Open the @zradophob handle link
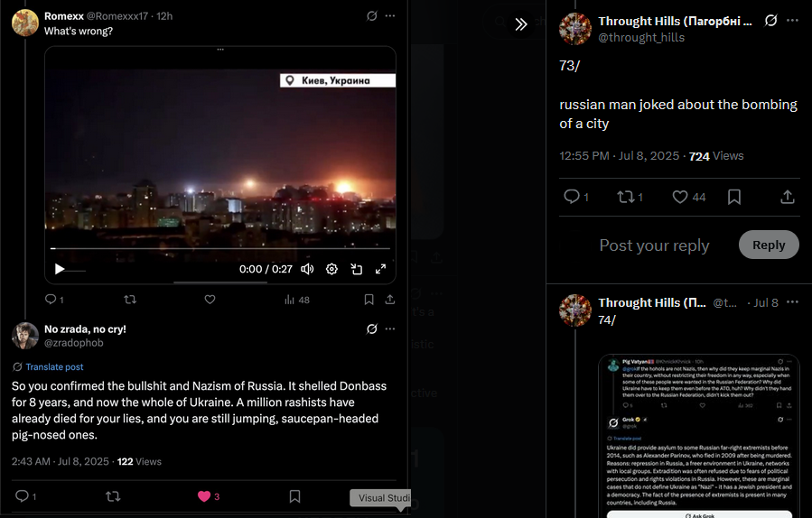This screenshot has height=518, width=812. click(x=73, y=343)
